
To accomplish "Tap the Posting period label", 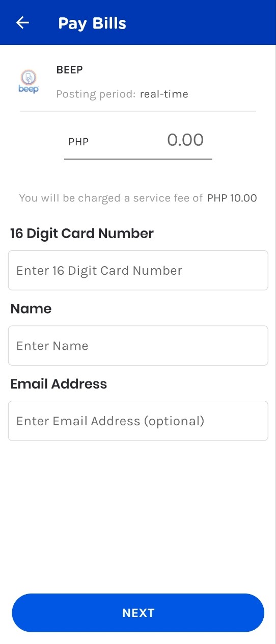I will coord(96,94).
